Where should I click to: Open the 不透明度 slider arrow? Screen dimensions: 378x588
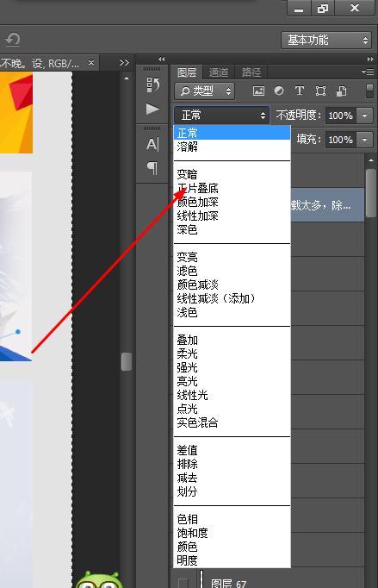coord(365,116)
